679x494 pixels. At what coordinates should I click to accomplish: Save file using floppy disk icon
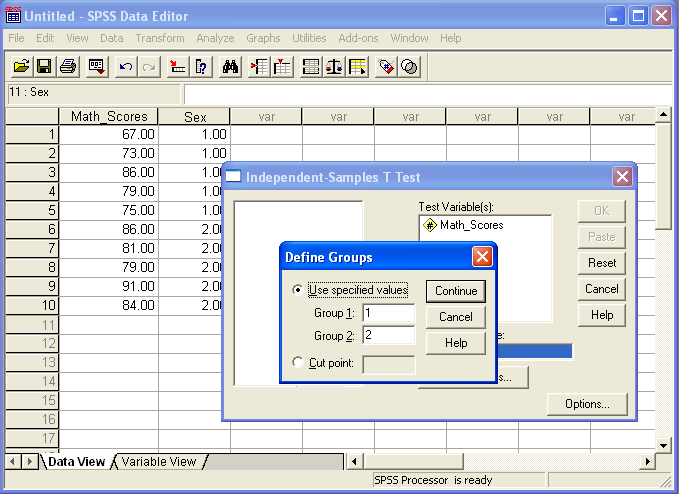tap(44, 67)
